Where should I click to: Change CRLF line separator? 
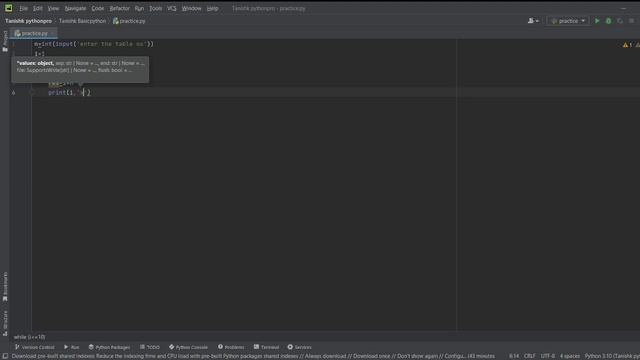pyautogui.click(x=529, y=356)
